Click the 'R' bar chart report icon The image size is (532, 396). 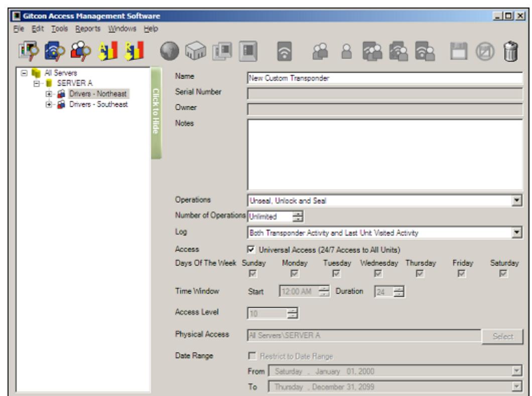[x=135, y=51]
